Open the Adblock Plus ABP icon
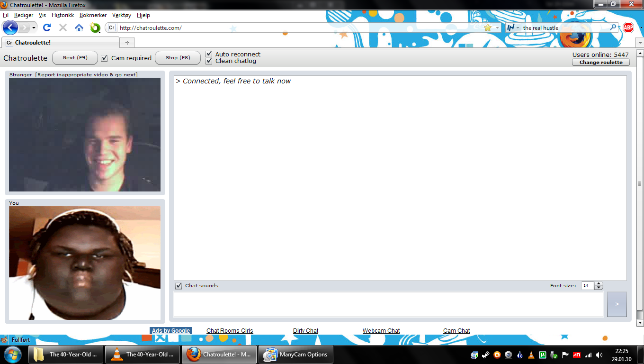The width and height of the screenshot is (644, 364). [x=628, y=27]
